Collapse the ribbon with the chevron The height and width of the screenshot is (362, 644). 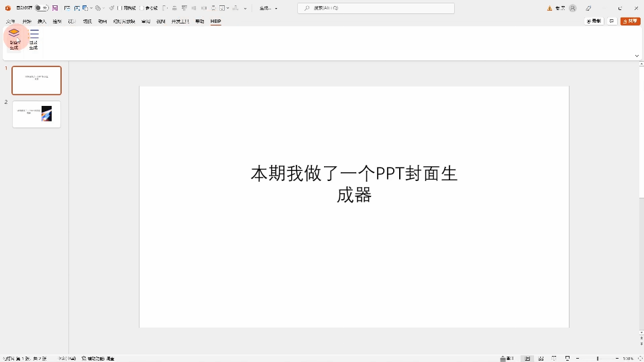click(x=637, y=56)
